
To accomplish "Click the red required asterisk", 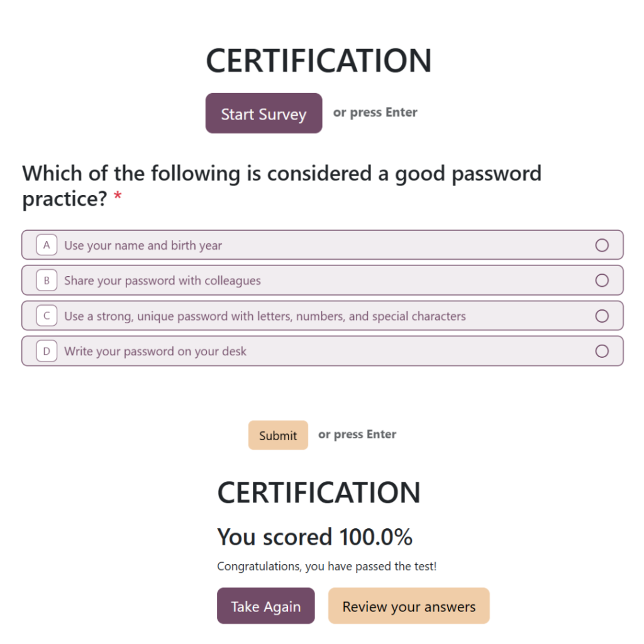I will coord(118,196).
